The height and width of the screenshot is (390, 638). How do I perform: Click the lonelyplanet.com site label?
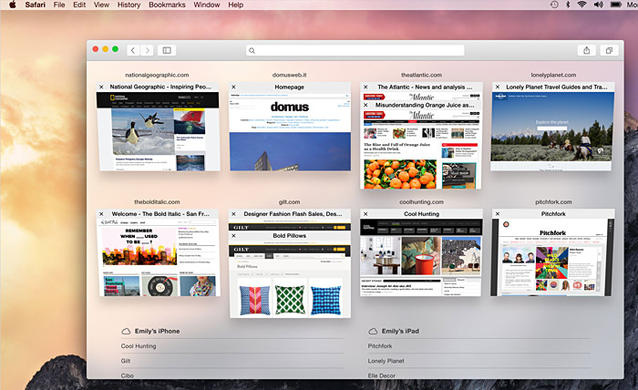click(553, 75)
